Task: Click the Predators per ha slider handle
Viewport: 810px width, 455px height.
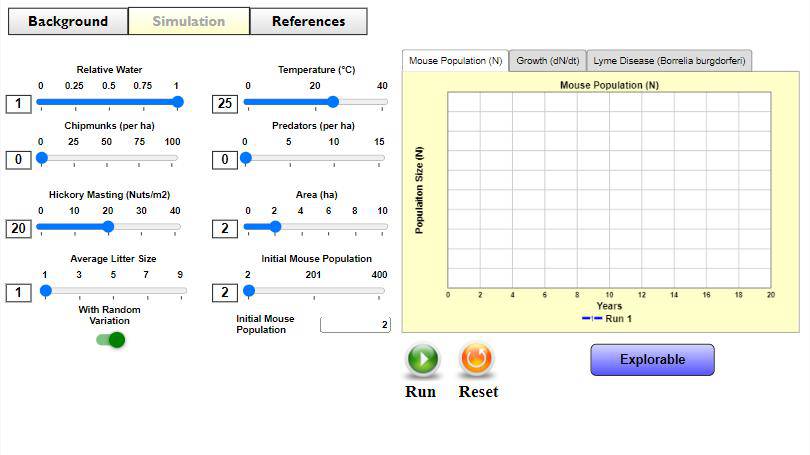Action: [x=246, y=158]
